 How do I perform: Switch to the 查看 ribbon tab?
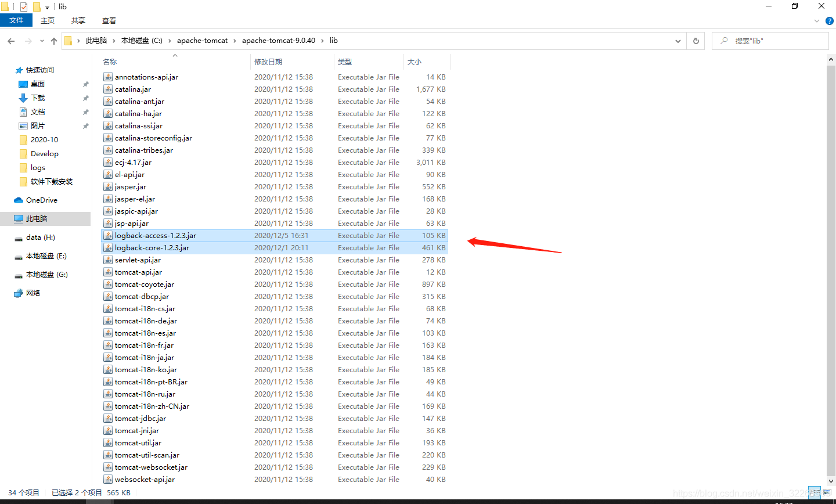109,21
